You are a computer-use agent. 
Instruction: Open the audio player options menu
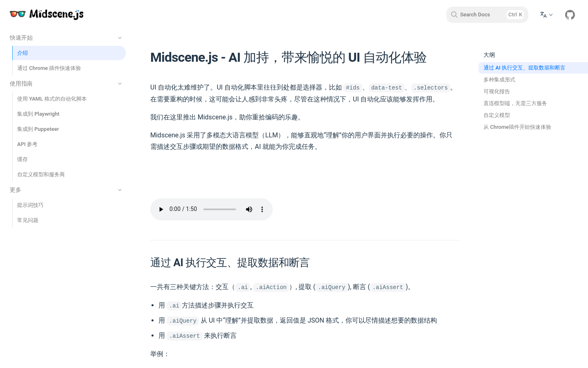coord(262,209)
